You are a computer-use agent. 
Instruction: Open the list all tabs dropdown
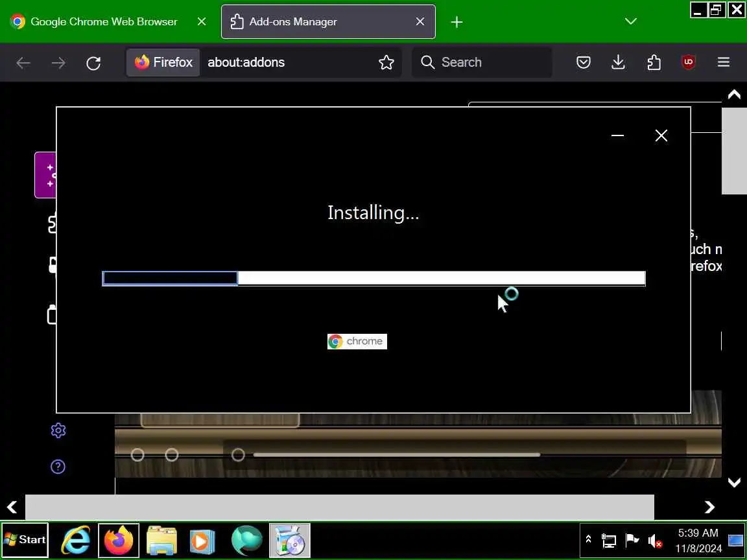point(631,21)
